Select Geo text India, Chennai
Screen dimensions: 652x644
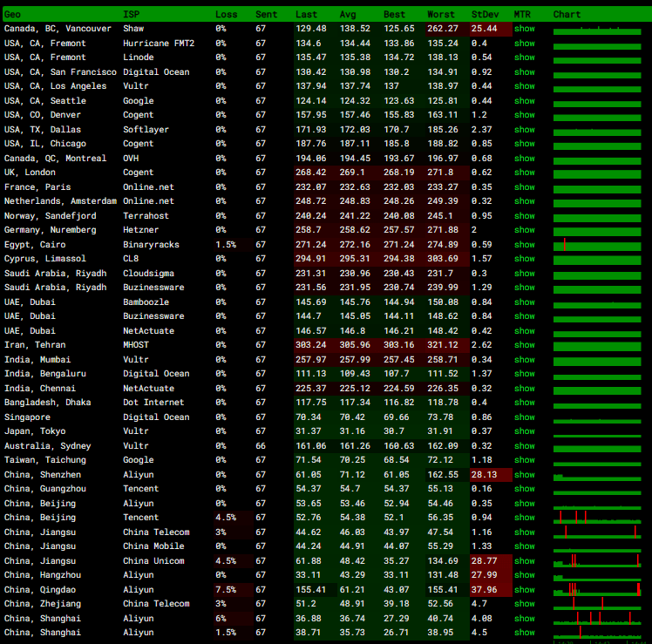coord(40,389)
